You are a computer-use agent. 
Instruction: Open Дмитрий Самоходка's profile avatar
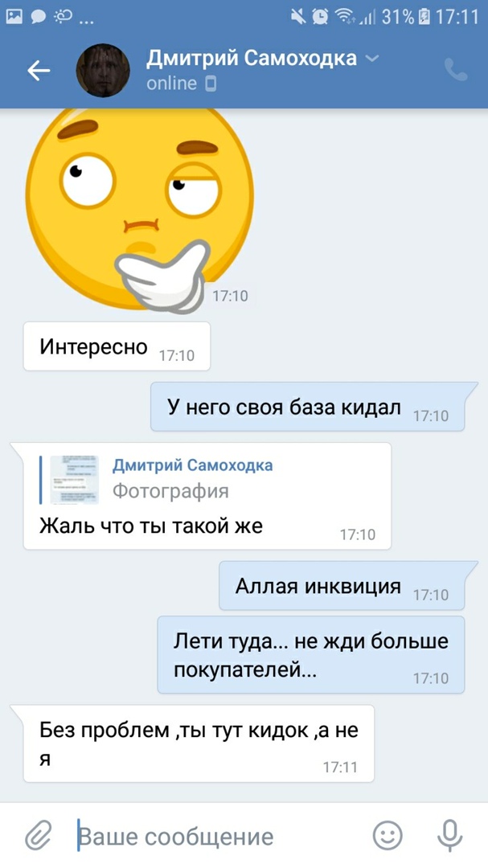coord(102,70)
